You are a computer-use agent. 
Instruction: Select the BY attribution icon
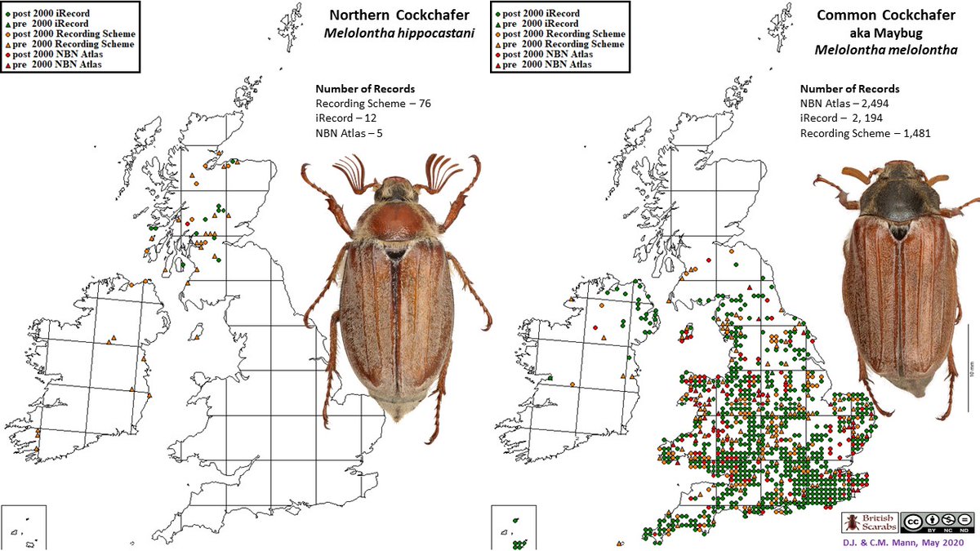pos(933,520)
